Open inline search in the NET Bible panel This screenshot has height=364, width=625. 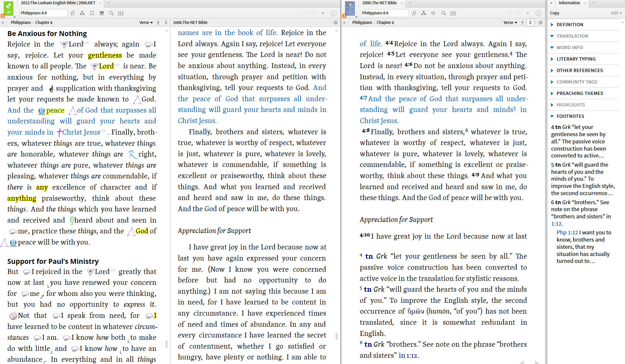[x=443, y=13]
